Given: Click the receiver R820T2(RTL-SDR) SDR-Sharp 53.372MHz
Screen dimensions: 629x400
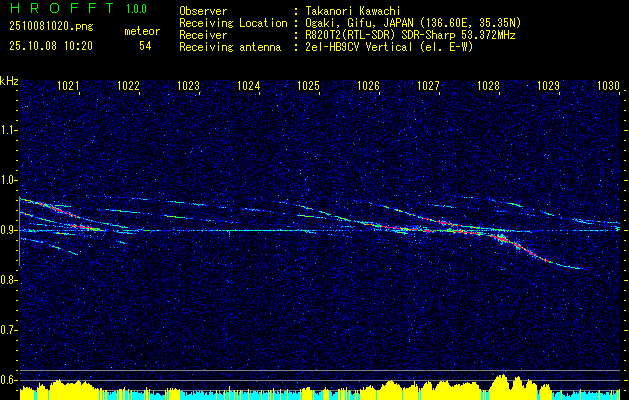Looking at the screenshot, I should pyautogui.click(x=410, y=35).
